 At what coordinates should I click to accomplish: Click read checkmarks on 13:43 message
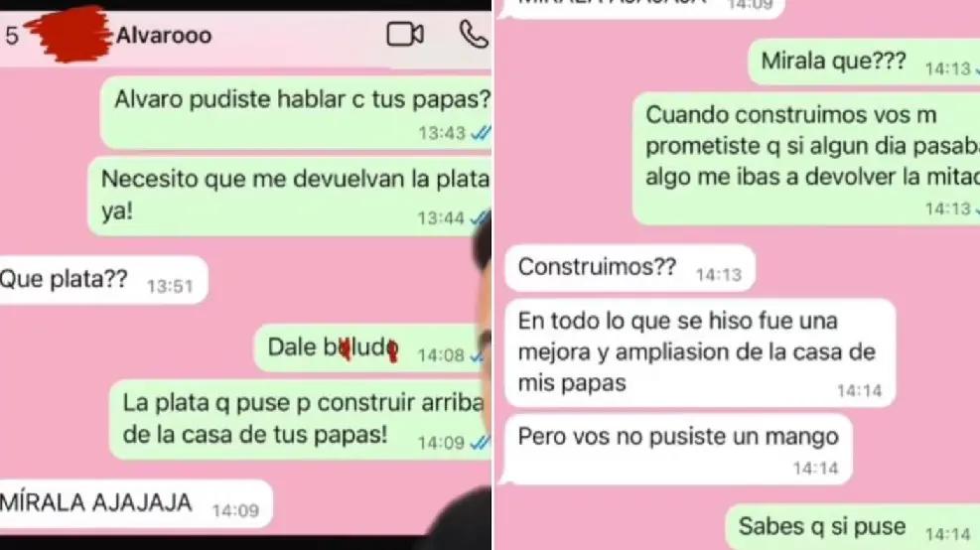pos(481,132)
